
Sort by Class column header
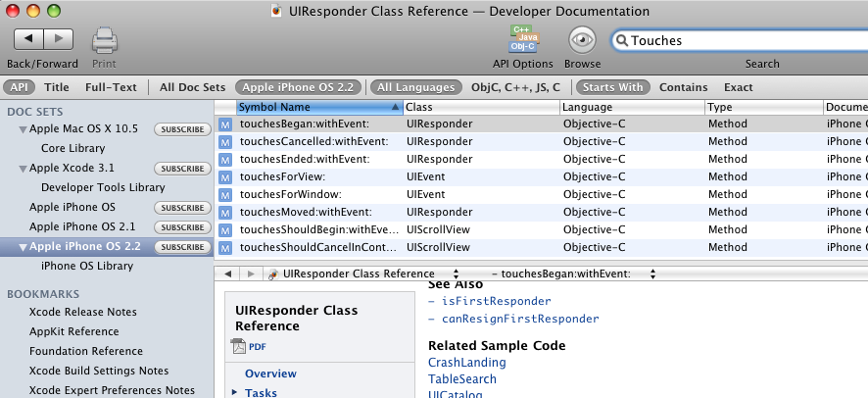pyautogui.click(x=482, y=108)
